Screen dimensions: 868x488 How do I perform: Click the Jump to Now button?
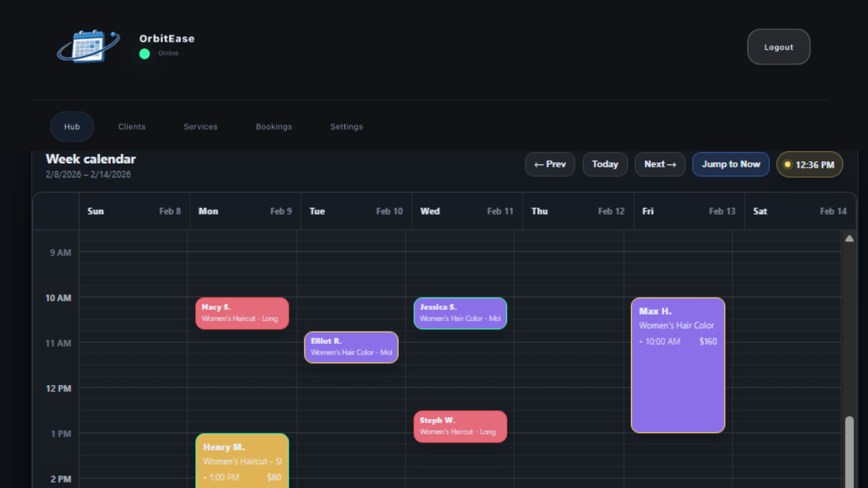coord(731,164)
